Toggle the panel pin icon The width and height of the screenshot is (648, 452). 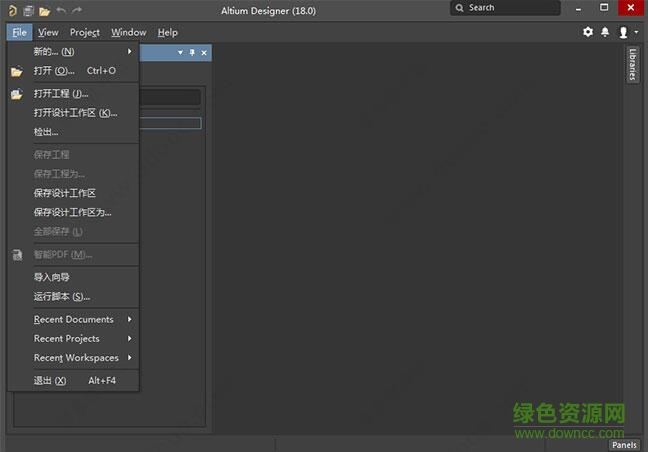pyautogui.click(x=192, y=52)
